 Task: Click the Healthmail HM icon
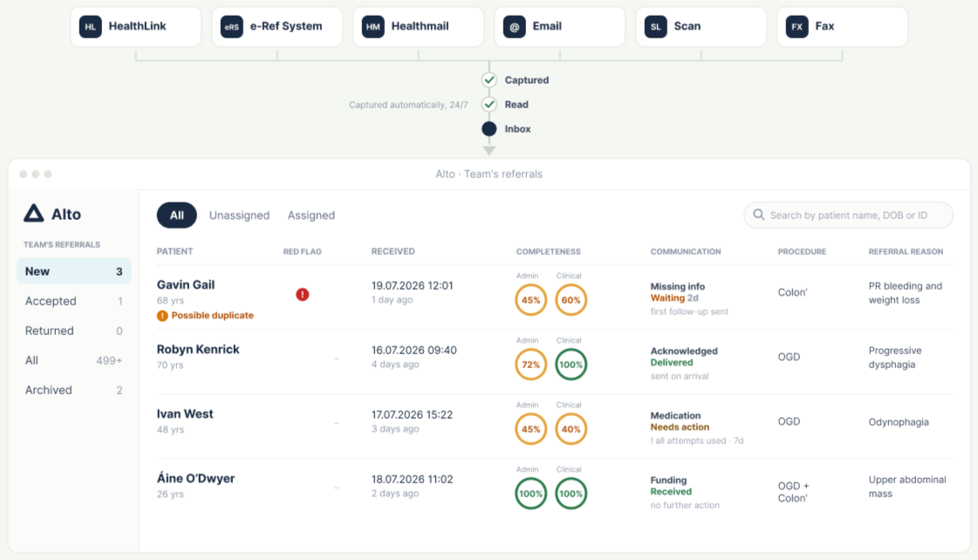(373, 27)
